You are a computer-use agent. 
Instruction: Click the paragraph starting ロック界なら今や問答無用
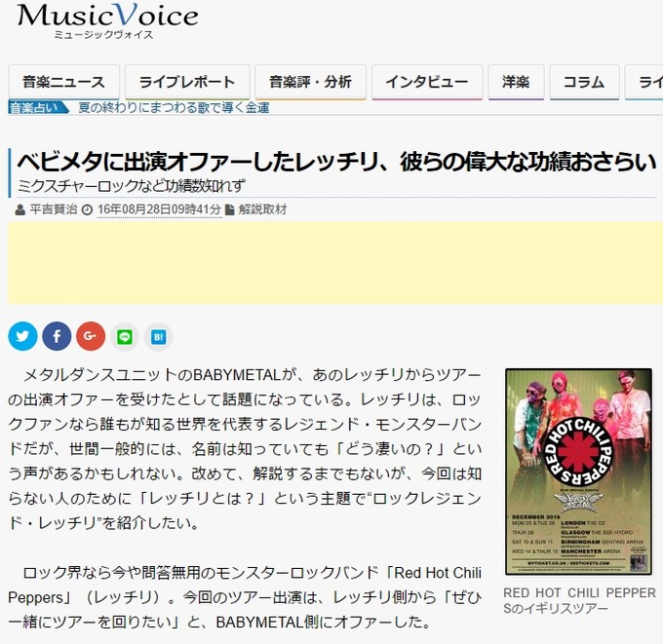tap(245, 597)
